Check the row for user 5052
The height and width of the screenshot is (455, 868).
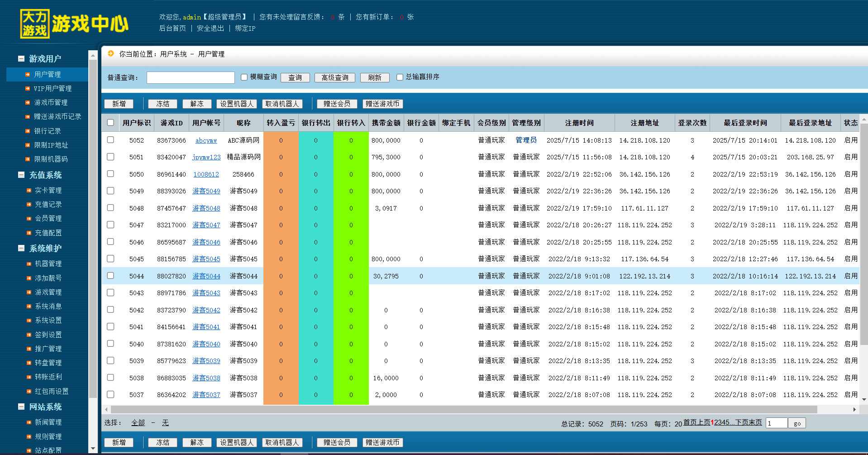(110, 140)
